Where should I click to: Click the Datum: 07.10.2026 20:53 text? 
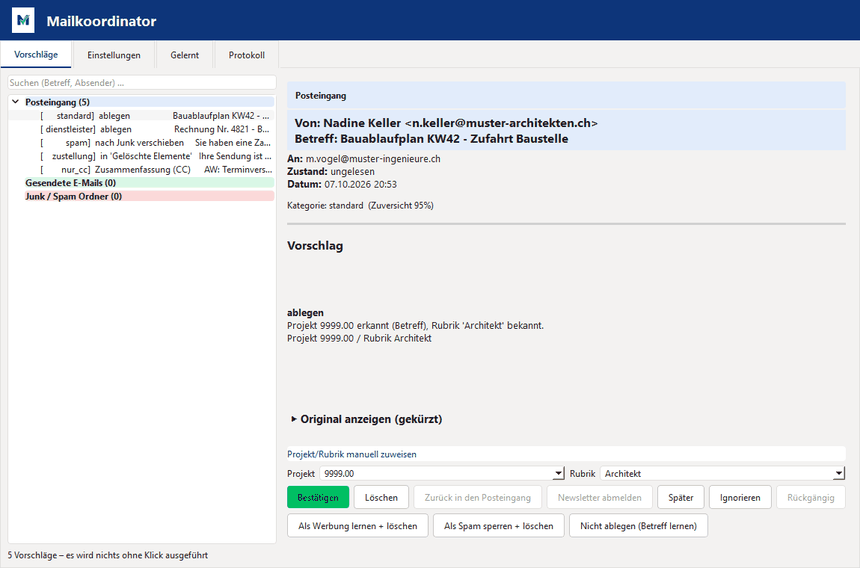pyautogui.click(x=342, y=184)
